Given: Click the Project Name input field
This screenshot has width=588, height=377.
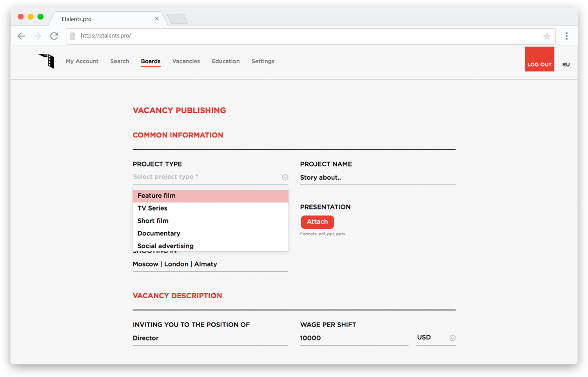Looking at the screenshot, I should point(377,178).
